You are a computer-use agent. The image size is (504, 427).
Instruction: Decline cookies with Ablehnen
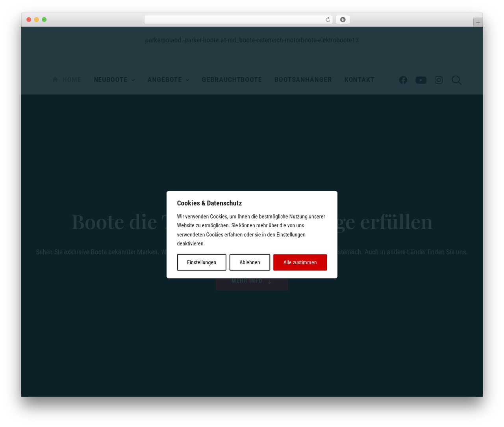point(250,262)
